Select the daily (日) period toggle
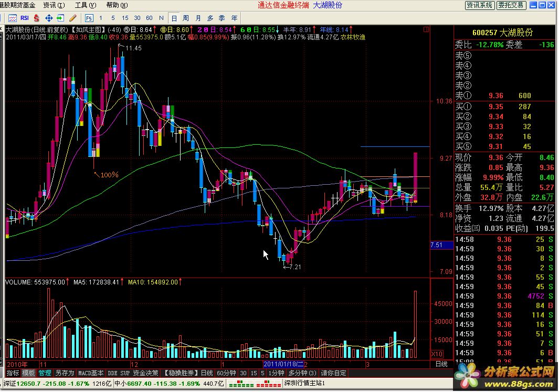Screen dimensions: 559x392 174,18
